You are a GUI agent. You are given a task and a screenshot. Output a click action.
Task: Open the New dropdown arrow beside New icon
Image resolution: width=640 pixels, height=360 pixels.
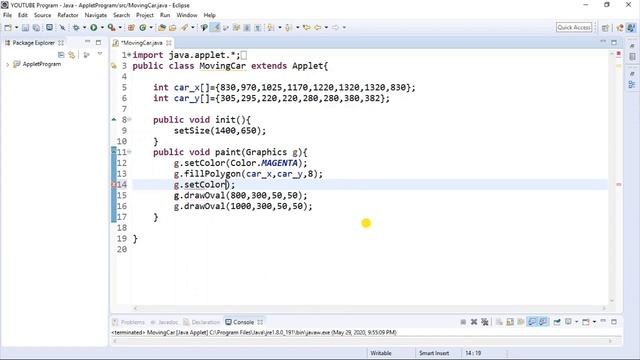16,27
